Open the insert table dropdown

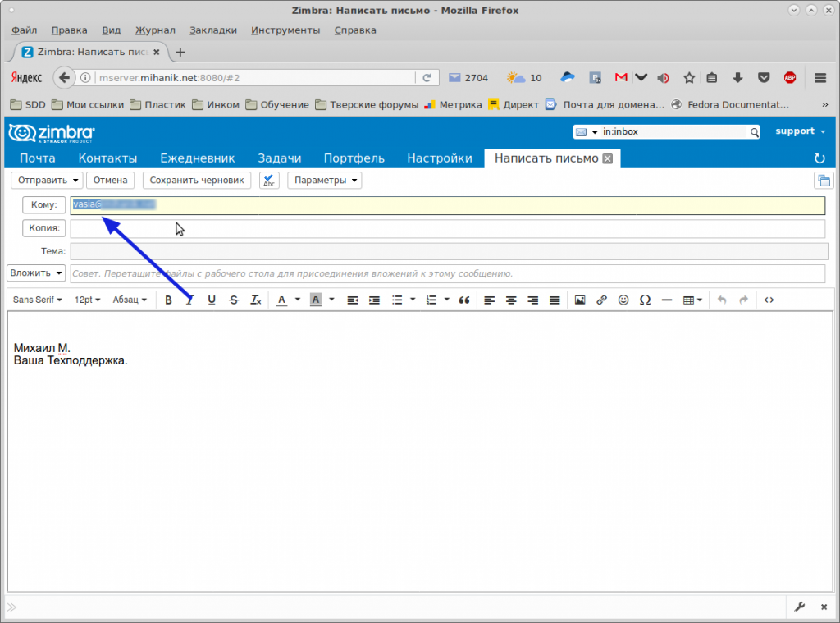(x=692, y=300)
